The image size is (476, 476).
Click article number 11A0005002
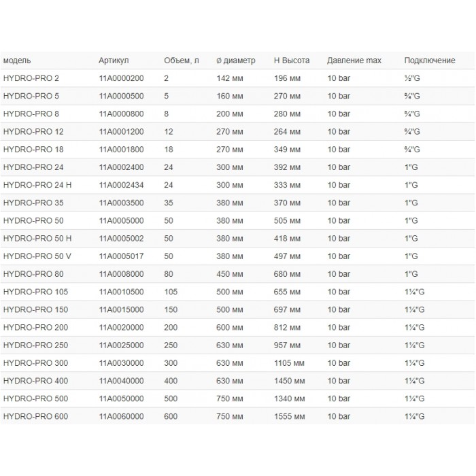click(x=122, y=239)
